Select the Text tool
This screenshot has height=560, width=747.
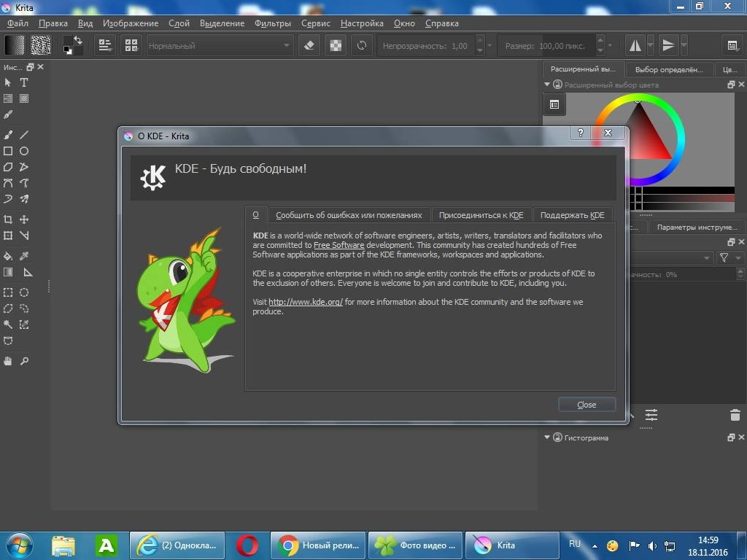24,82
